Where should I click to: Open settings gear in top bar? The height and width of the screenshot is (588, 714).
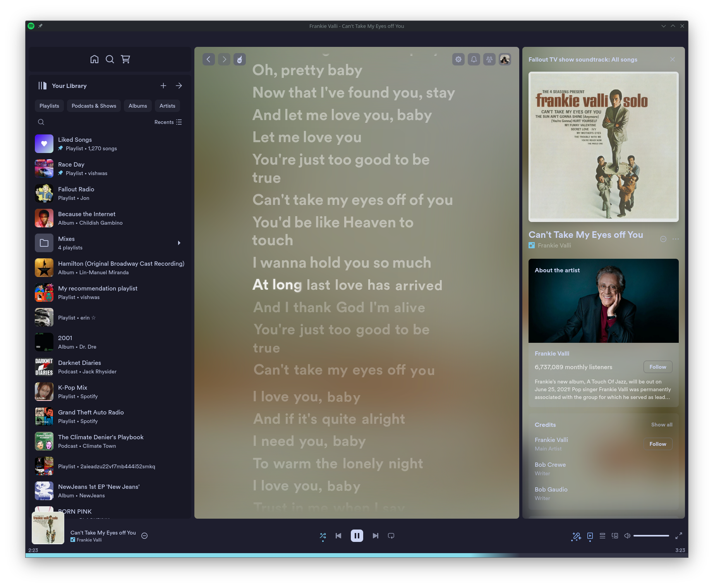458,59
